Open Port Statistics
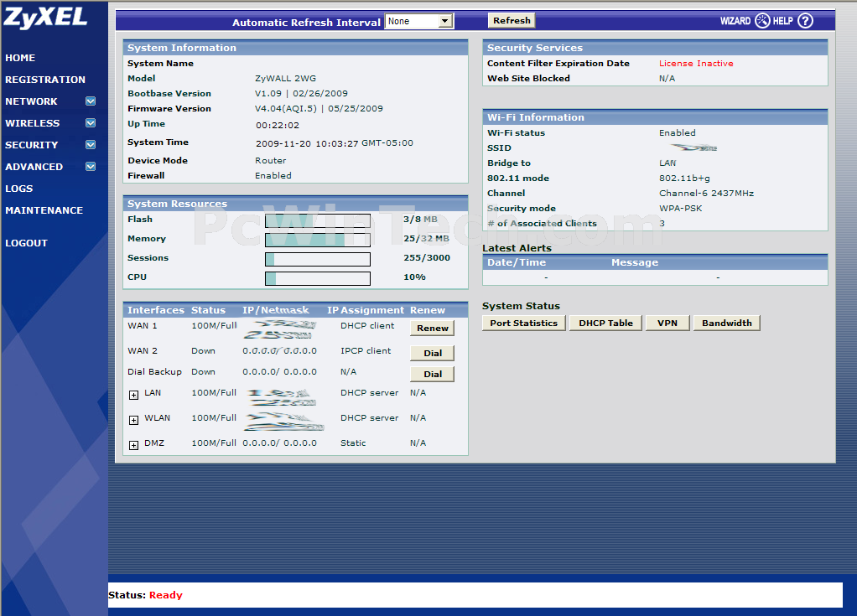The image size is (857, 616). (x=523, y=324)
